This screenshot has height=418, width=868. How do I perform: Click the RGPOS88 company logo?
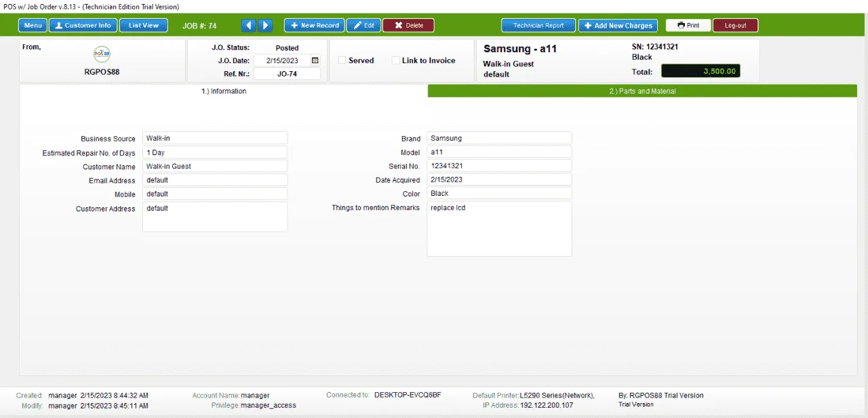102,54
